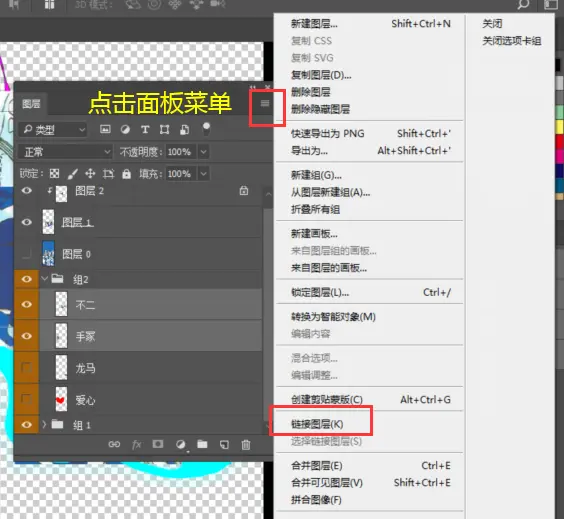Show the hidden 图层 0 layer

point(27,254)
